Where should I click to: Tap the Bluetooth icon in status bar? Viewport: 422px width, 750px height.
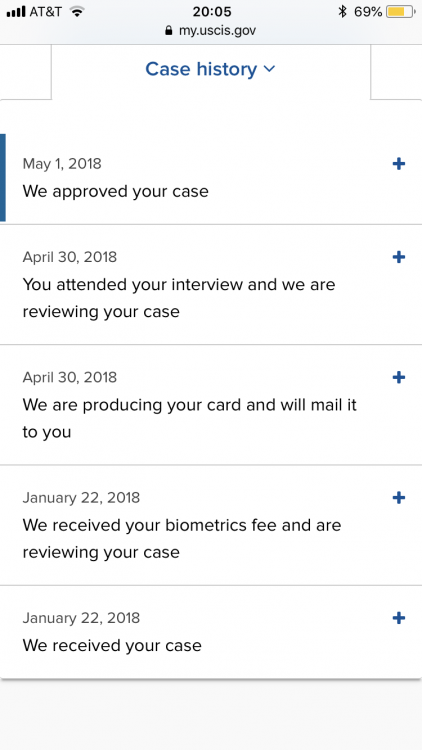coord(342,11)
